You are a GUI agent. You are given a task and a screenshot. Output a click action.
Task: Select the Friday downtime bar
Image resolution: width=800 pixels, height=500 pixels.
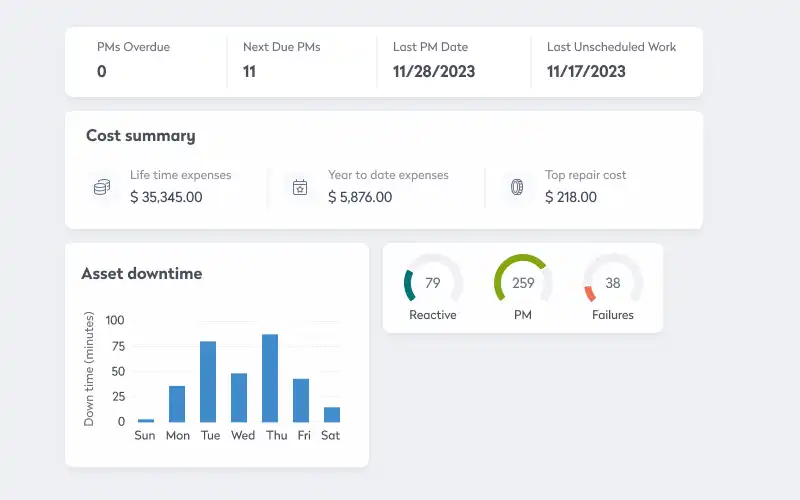coord(301,400)
